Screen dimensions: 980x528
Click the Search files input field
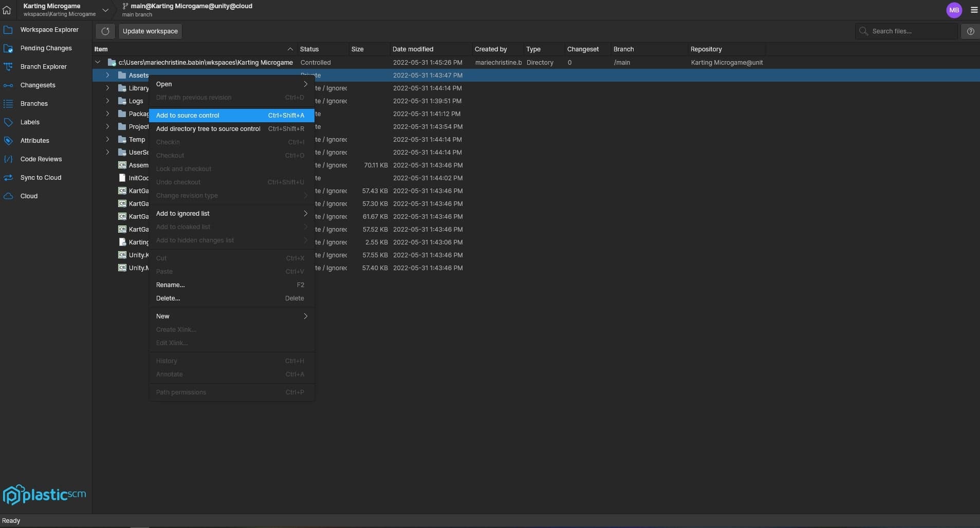pyautogui.click(x=910, y=31)
